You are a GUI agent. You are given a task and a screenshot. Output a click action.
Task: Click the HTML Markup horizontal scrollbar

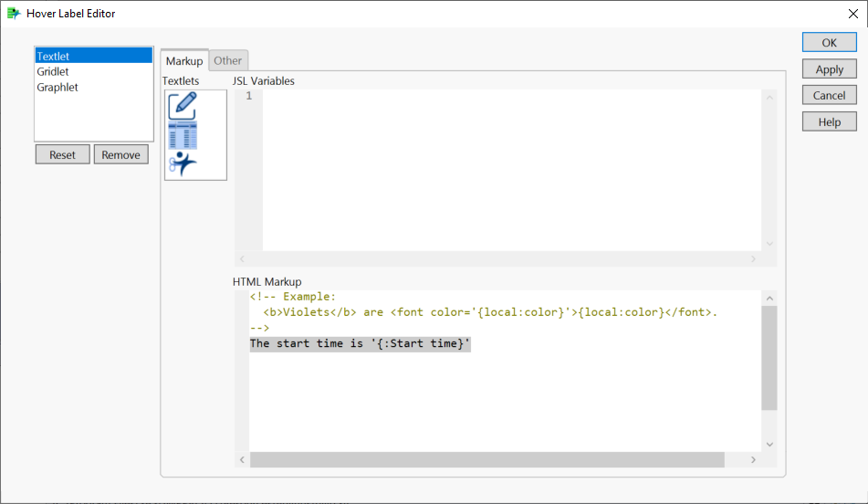pos(486,460)
